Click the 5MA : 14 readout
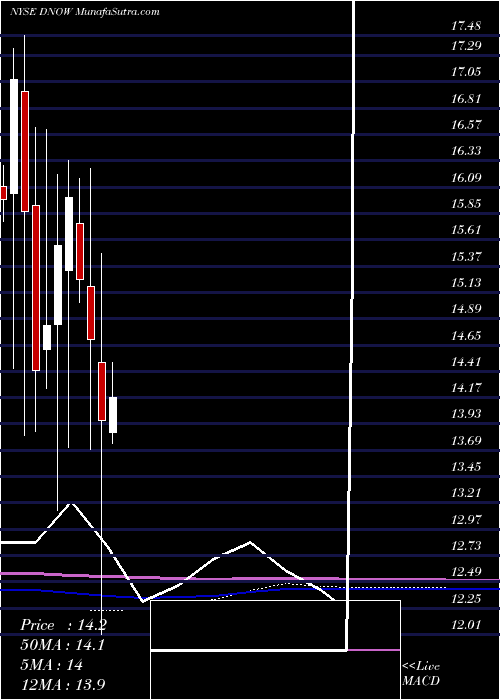 [51, 665]
